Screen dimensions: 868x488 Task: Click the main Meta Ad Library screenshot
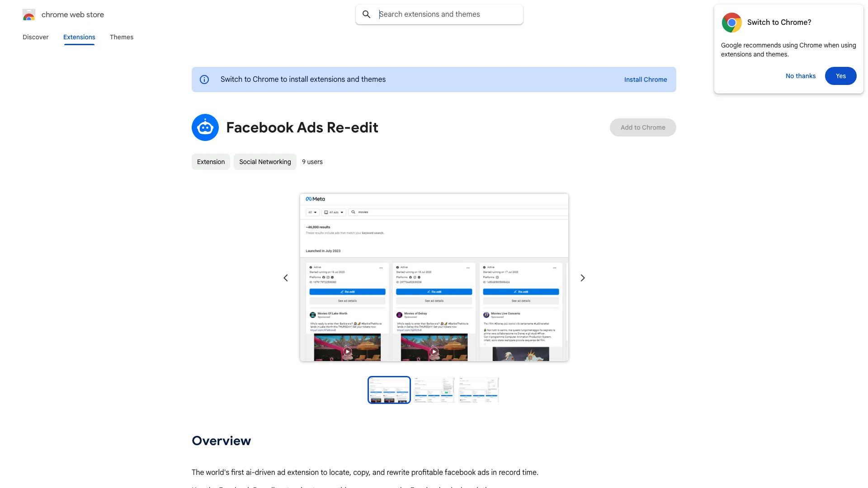coord(434,277)
